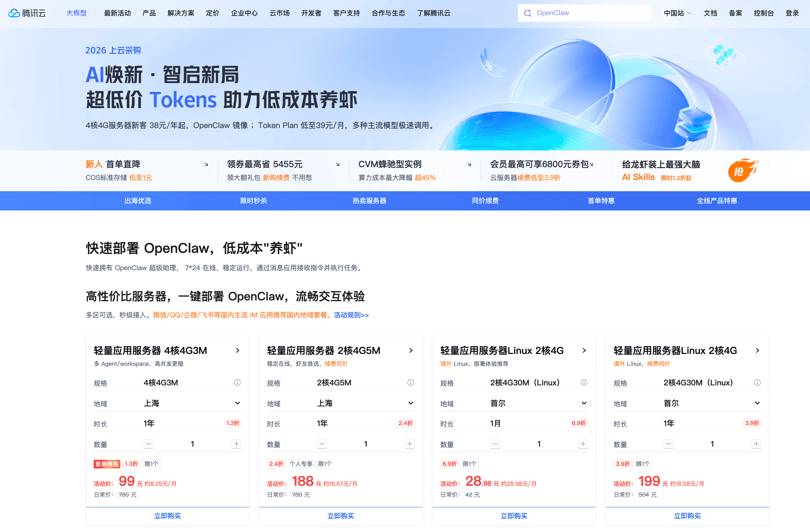
Task: Decrease quantity on 2核4G5M server card
Action: [x=322, y=444]
